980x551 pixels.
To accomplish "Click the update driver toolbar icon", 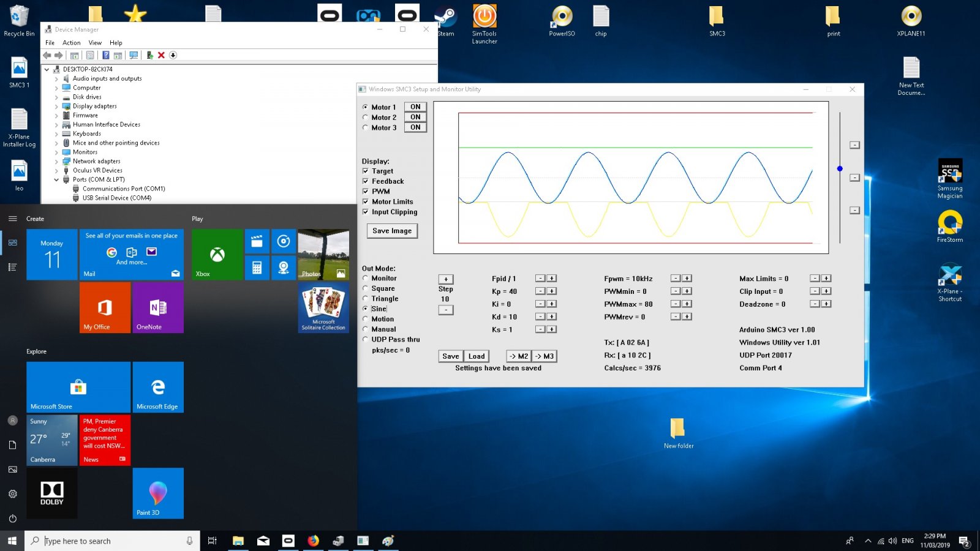I will tap(149, 55).
